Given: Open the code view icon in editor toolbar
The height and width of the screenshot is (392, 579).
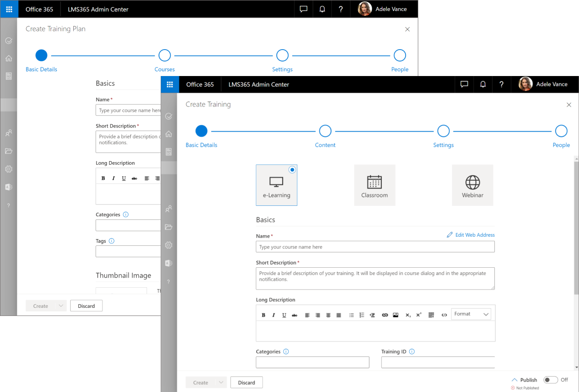Looking at the screenshot, I should pyautogui.click(x=444, y=315).
